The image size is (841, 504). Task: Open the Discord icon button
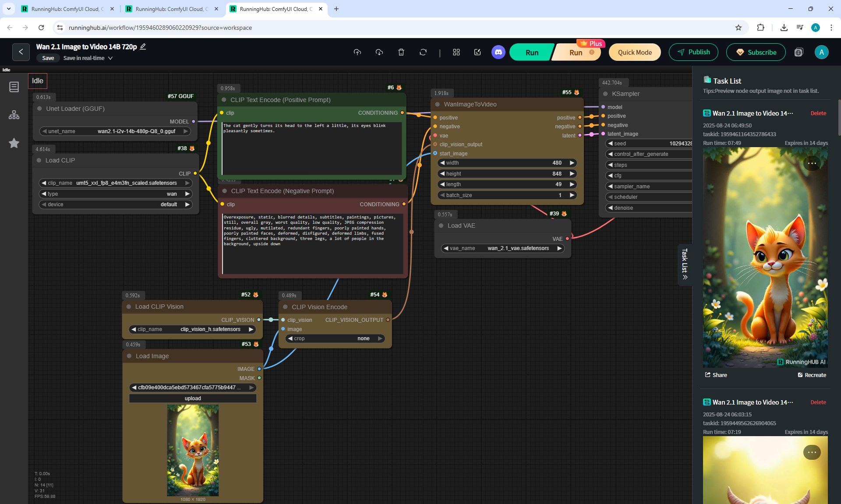click(498, 52)
